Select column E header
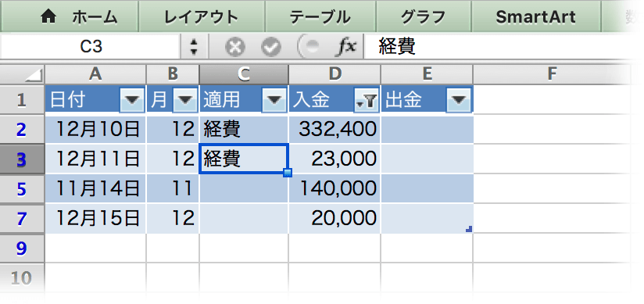 tap(428, 74)
